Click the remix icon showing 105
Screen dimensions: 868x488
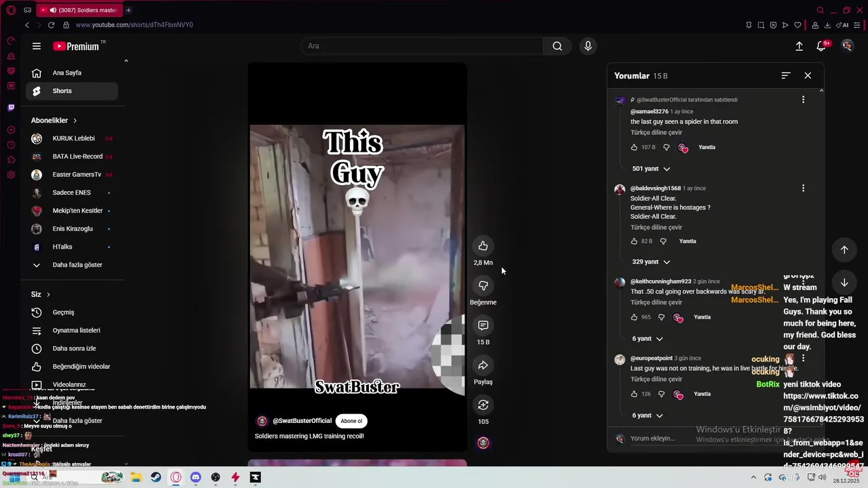(483, 405)
